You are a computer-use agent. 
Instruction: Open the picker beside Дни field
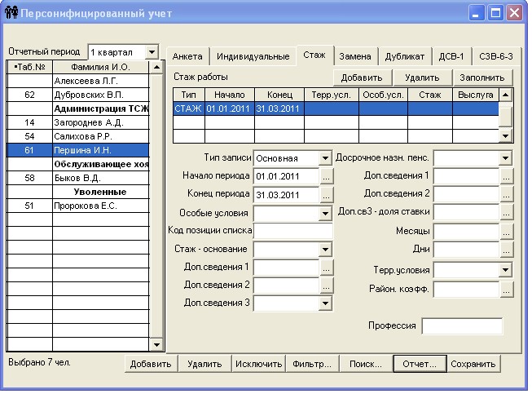506,250
